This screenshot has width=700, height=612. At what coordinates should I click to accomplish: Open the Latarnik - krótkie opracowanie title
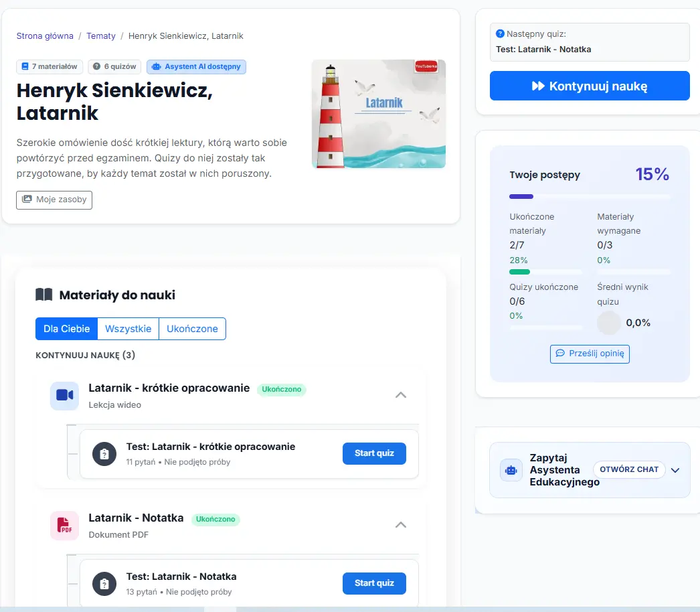tap(169, 388)
